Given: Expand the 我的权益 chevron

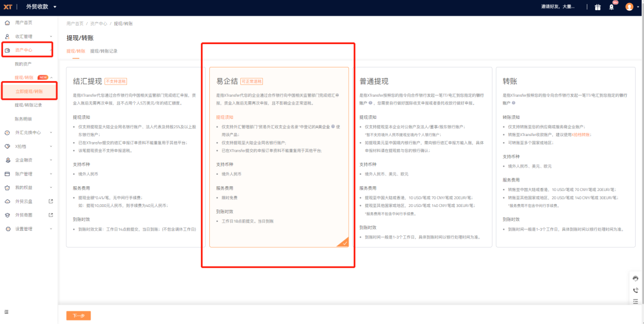Looking at the screenshot, I should tap(51, 187).
